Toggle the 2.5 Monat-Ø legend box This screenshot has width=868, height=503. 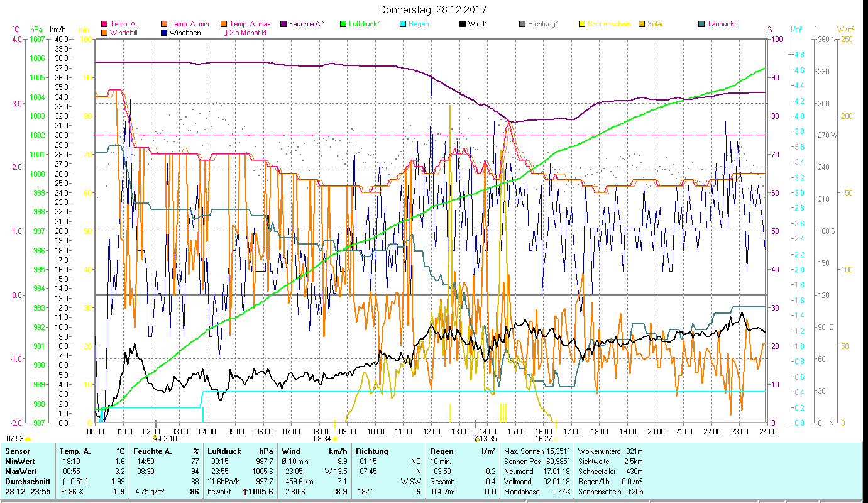point(224,32)
